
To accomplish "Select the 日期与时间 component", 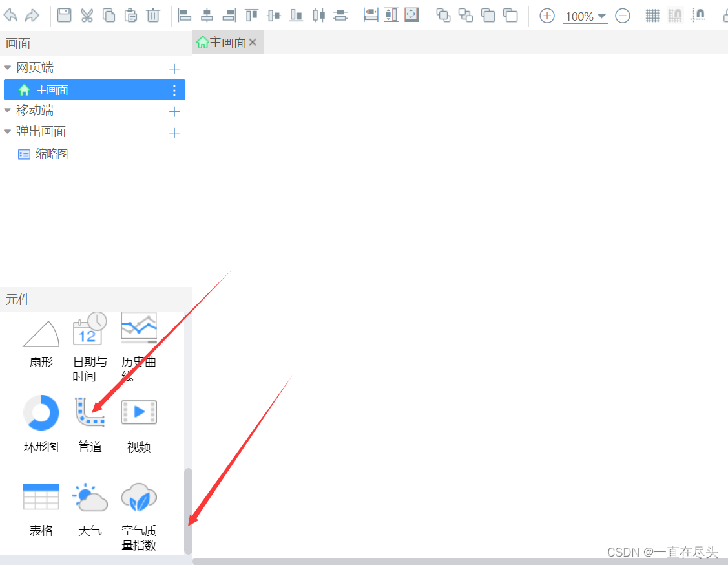I will (90, 347).
